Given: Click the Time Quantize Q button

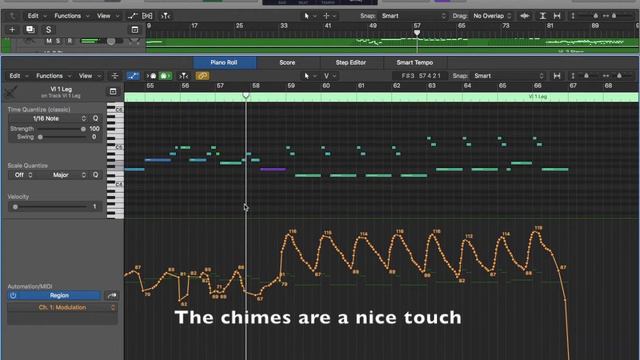Looking at the screenshot, I should 96,118.
